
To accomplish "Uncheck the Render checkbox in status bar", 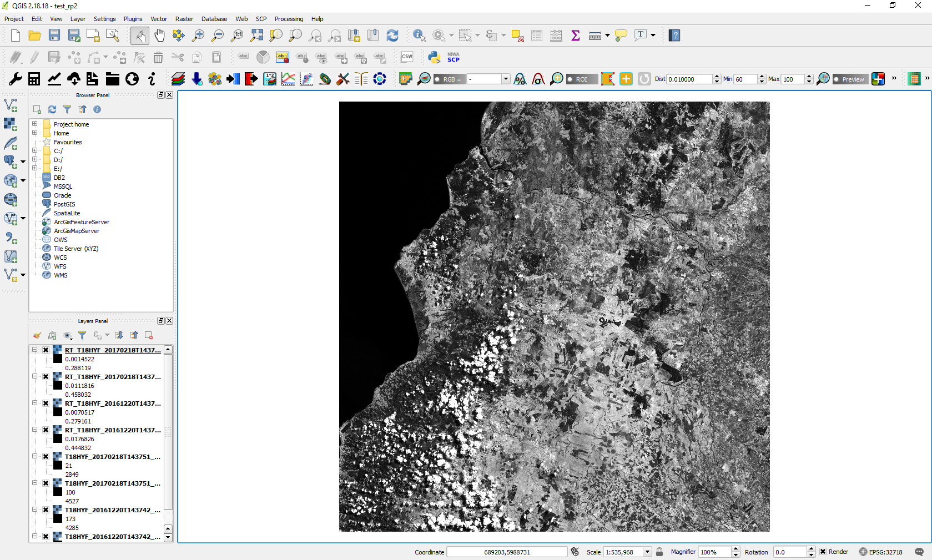I will pyautogui.click(x=823, y=552).
